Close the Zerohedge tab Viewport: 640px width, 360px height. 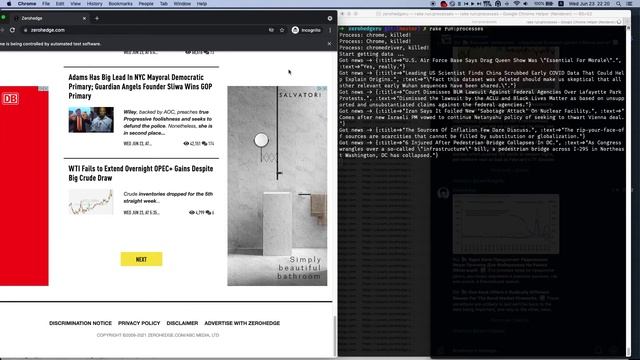pos(84,18)
